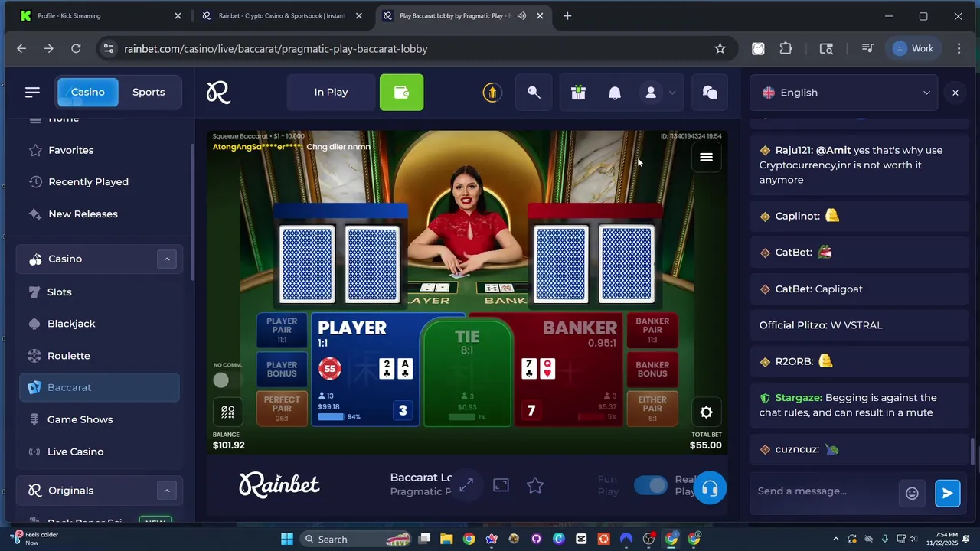Open the green wallet button
Viewport: 980px width, 551px height.
tap(401, 93)
